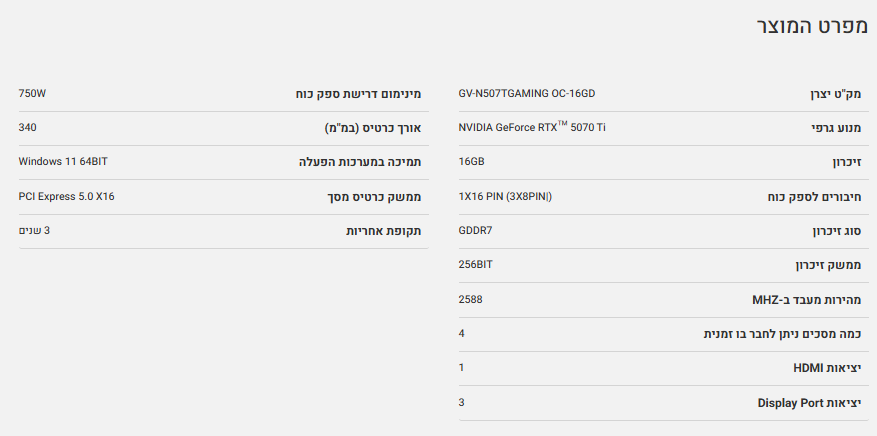Click the GDDR7 memory type value
The width and height of the screenshot is (877, 436).
click(475, 230)
